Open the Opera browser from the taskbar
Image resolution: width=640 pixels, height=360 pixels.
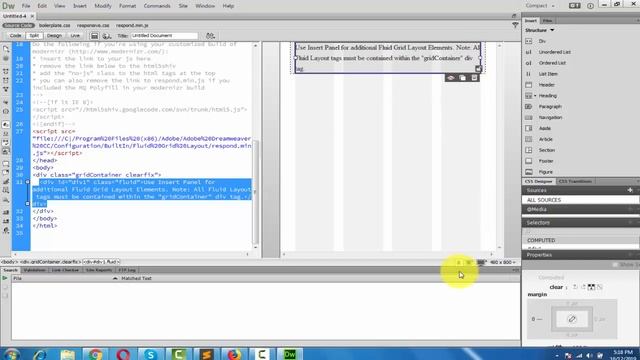(x=123, y=354)
